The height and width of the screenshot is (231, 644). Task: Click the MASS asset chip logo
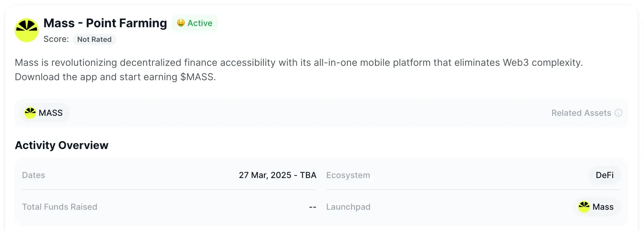(30, 113)
